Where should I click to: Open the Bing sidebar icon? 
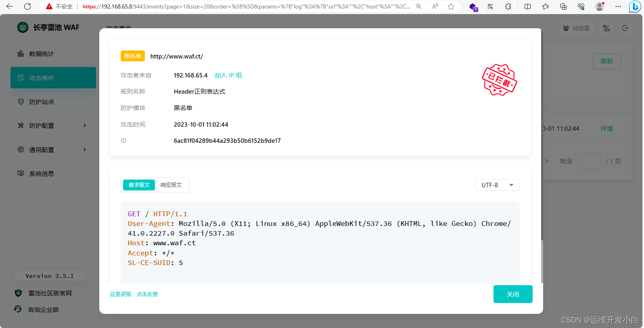(x=635, y=6)
